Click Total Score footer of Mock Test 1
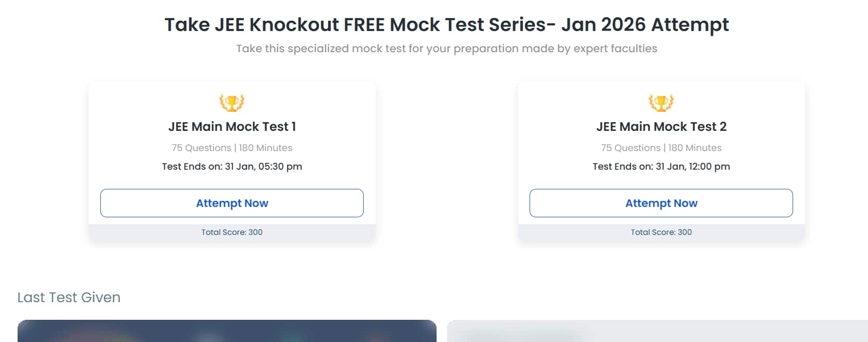Screen dimensions: 868x342 (x=232, y=232)
